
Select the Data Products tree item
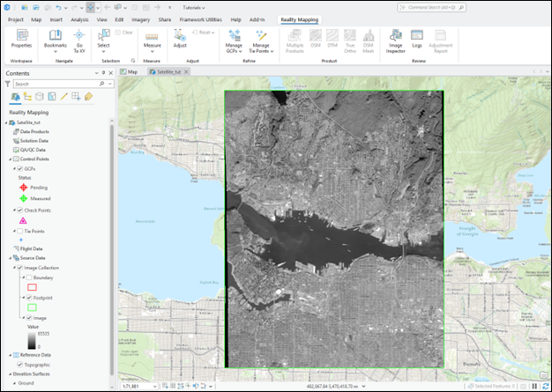(34, 131)
